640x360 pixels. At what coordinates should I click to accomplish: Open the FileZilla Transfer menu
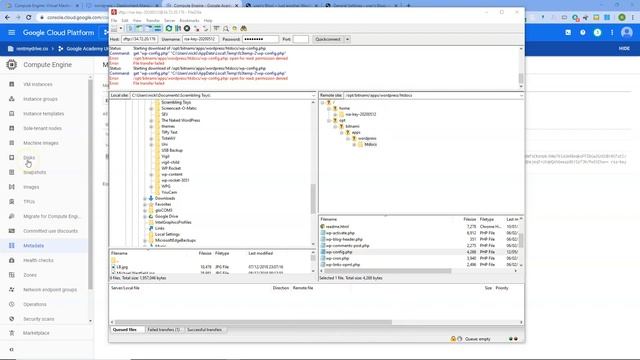coord(153,20)
